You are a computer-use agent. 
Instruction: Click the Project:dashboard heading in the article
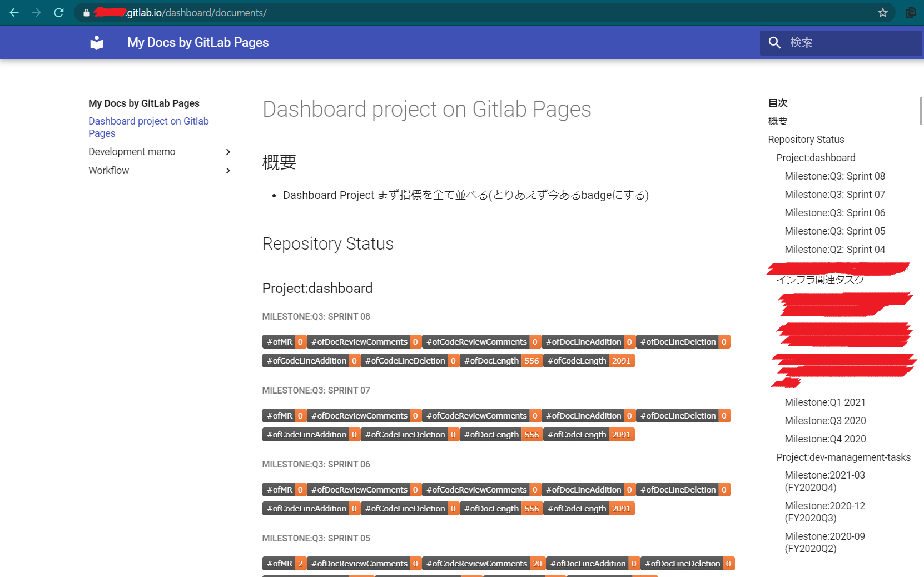[x=317, y=288]
